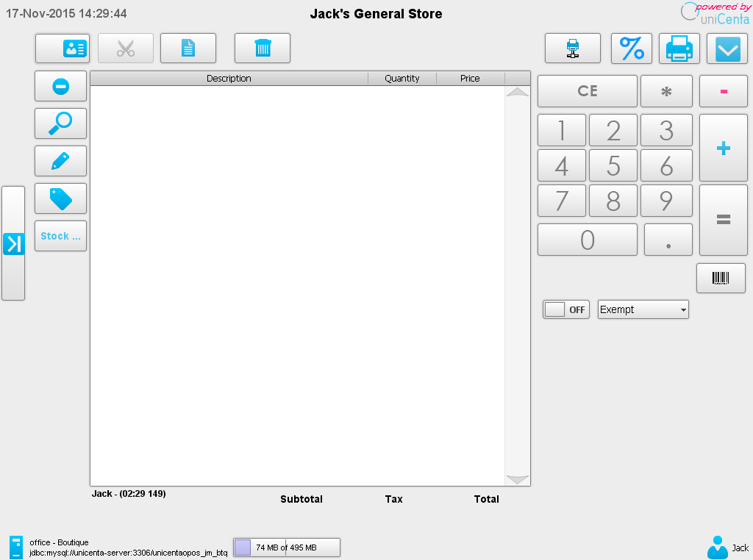Delete ticket with trash can icon

click(263, 49)
